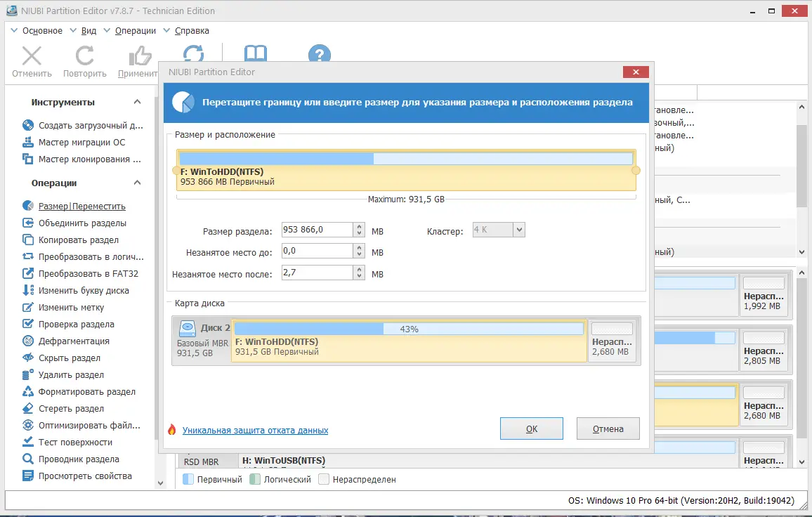Click the Мастер клонирования icon

(28, 159)
